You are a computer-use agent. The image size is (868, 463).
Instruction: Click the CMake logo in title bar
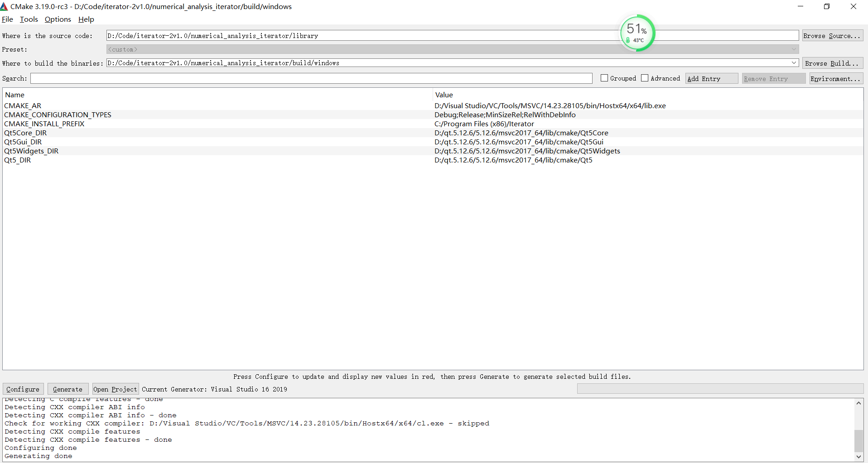[x=4, y=6]
